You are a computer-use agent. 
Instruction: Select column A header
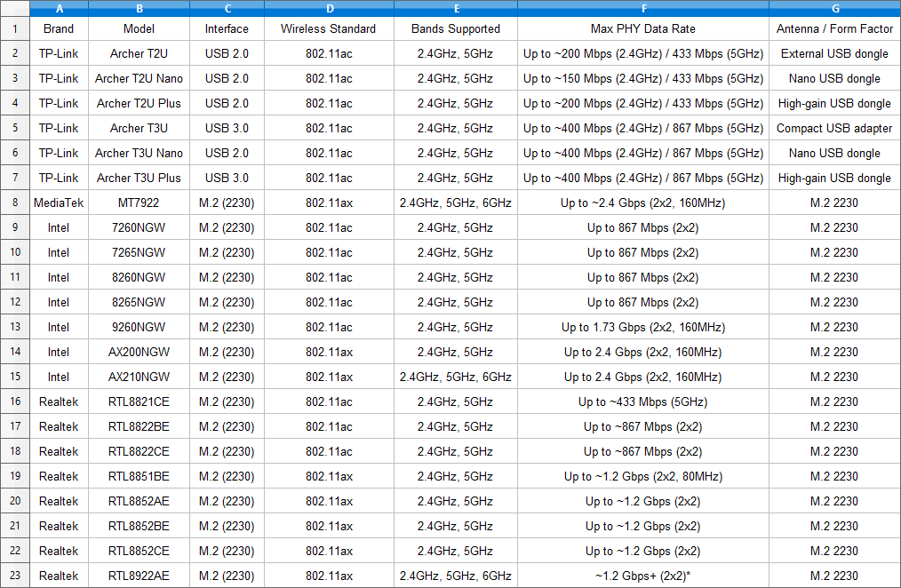click(59, 8)
